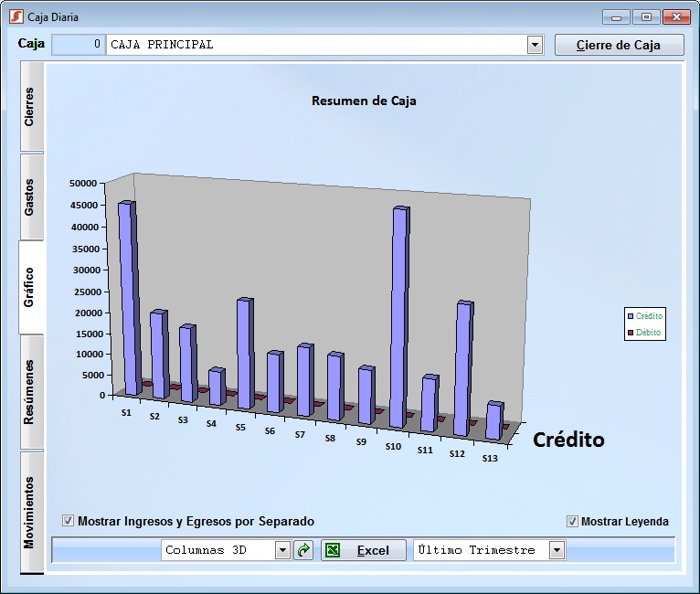700x594 pixels.
Task: Open the Último Trimestre period dropdown
Action: pyautogui.click(x=557, y=550)
